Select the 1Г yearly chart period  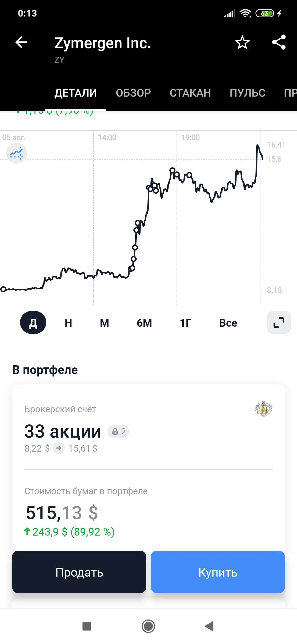186,323
